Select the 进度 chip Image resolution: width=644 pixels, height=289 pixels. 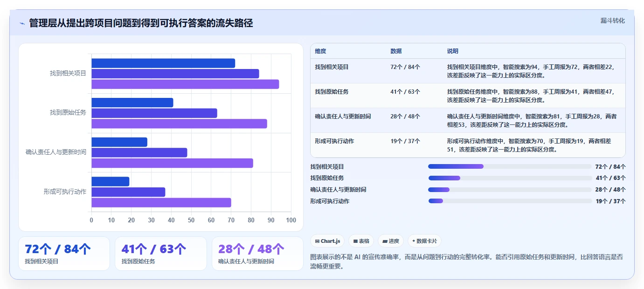tap(391, 241)
